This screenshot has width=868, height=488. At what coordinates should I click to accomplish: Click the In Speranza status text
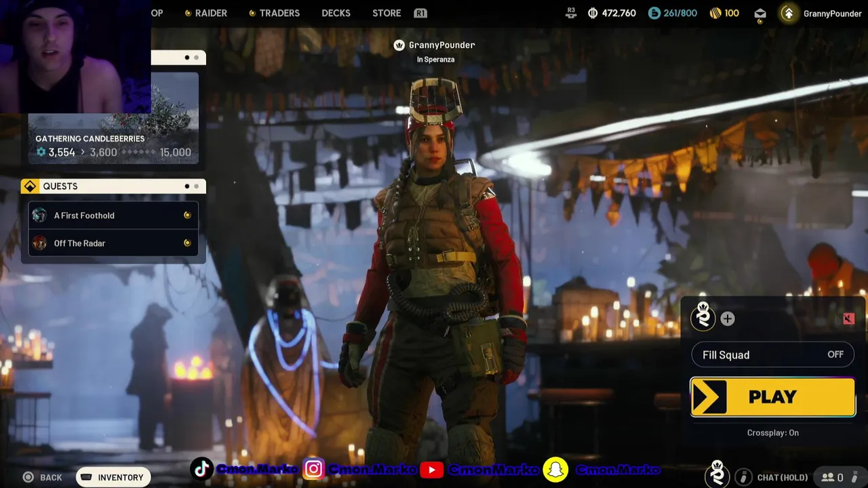coord(435,60)
